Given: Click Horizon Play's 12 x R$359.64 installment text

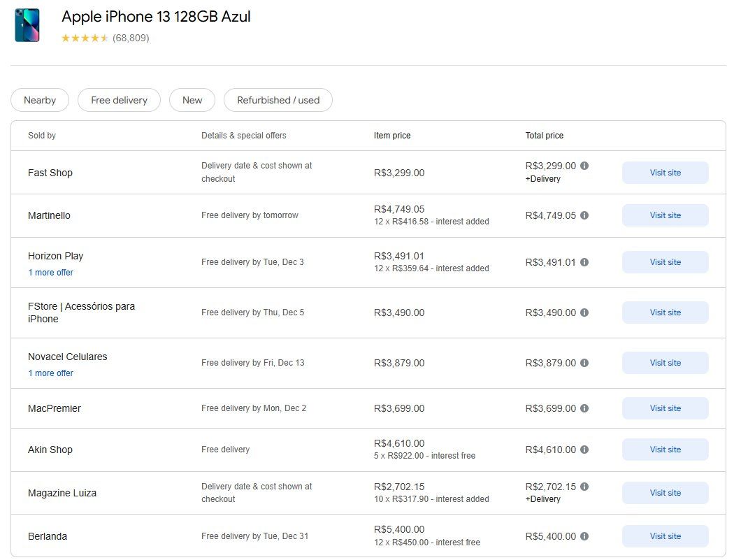Looking at the screenshot, I should tap(431, 268).
